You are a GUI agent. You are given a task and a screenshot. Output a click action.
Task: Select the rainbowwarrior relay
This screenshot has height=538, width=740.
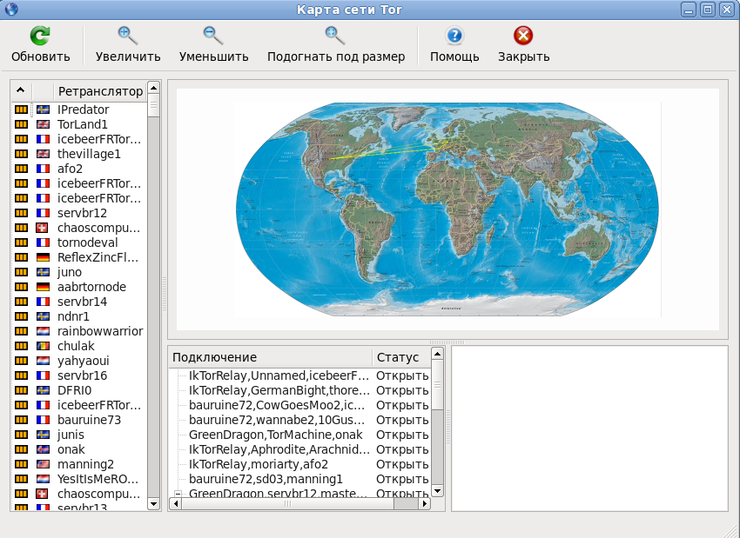point(99,331)
